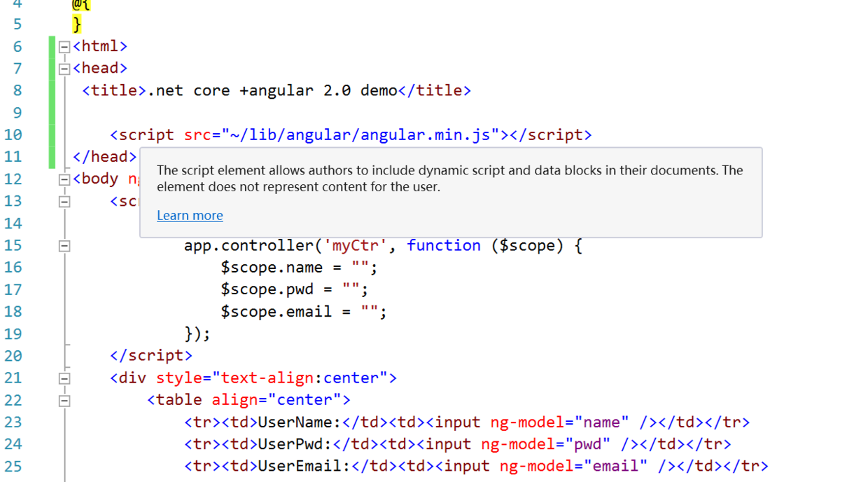This screenshot has width=868, height=482.
Task: Collapse the <head> element on line 7
Action: [64, 69]
